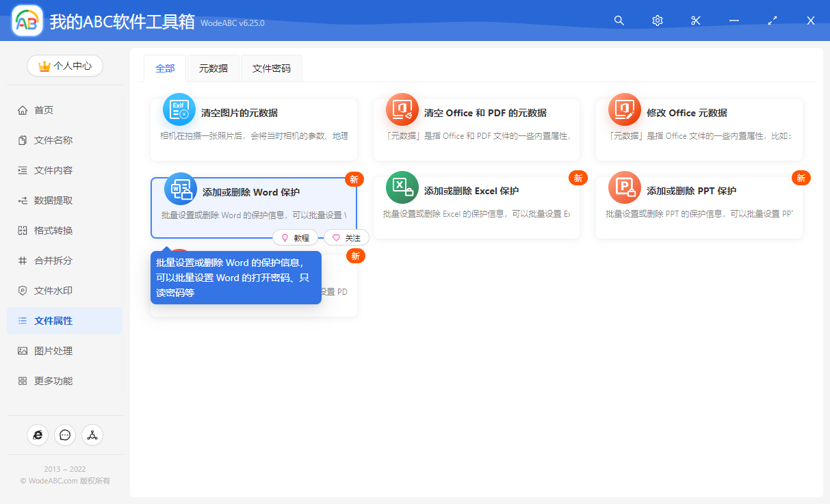Open the 清空图片的元数据 tool icon
The height and width of the screenshot is (504, 830).
click(x=179, y=109)
